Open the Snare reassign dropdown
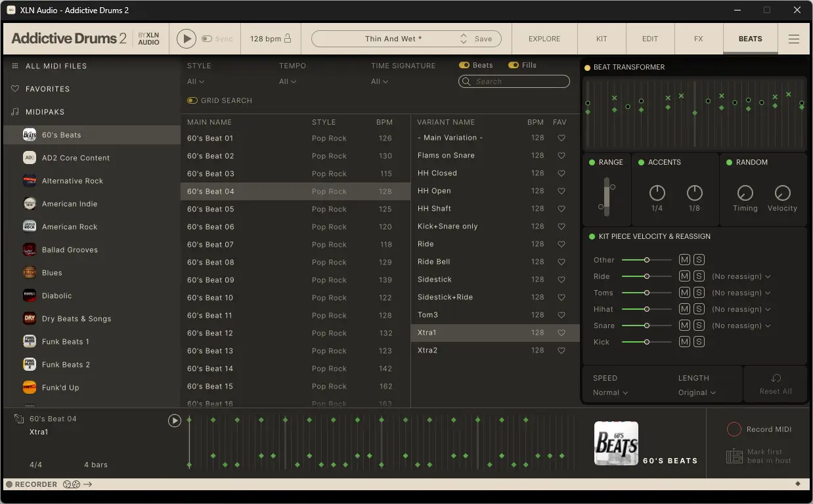This screenshot has height=504, width=813. pyautogui.click(x=741, y=325)
